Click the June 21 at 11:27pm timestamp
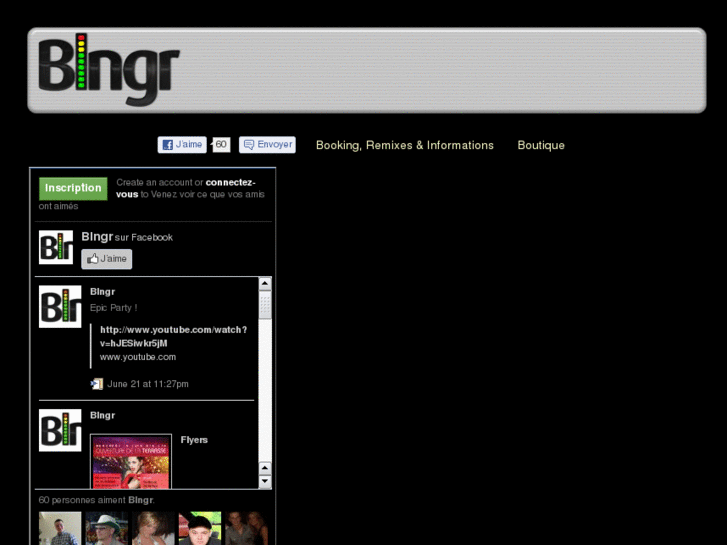This screenshot has height=545, width=727. coord(148,384)
